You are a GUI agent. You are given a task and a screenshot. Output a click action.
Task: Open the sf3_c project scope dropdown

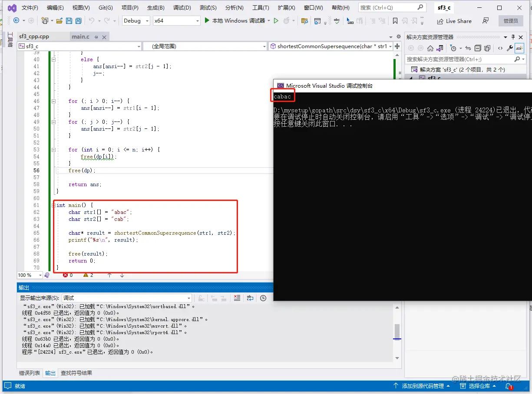click(x=79, y=46)
